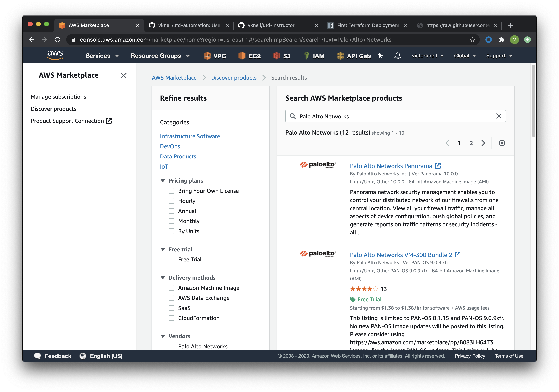Check the Monthly pricing plan
Viewport: 559px width, 392px height.
[x=171, y=221]
